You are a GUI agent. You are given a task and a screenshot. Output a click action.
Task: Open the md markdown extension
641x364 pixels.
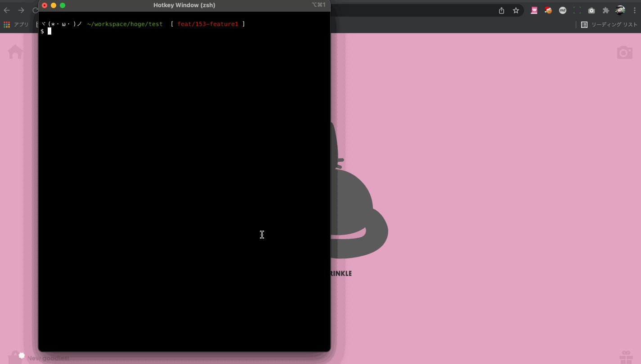coord(562,10)
